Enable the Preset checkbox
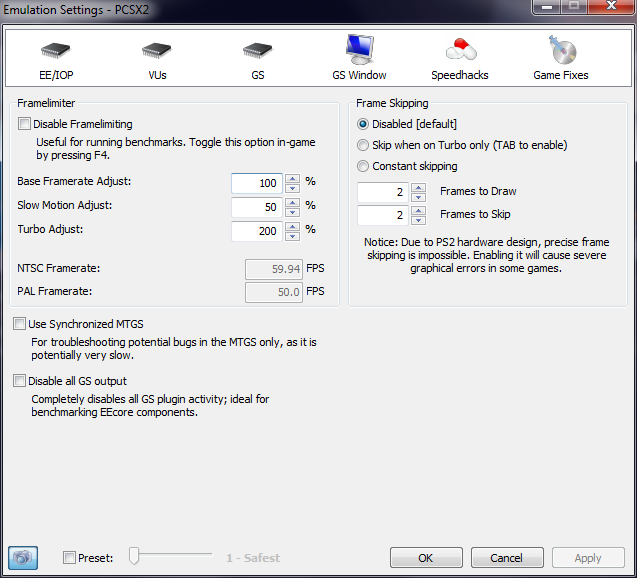Viewport: 637px width, 578px height. pyautogui.click(x=69, y=557)
